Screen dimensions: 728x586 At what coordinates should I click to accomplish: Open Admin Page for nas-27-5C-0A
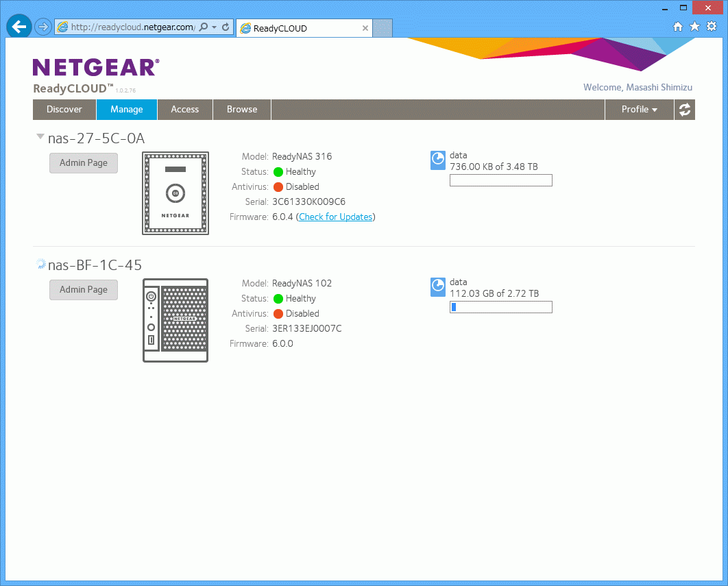click(x=84, y=163)
